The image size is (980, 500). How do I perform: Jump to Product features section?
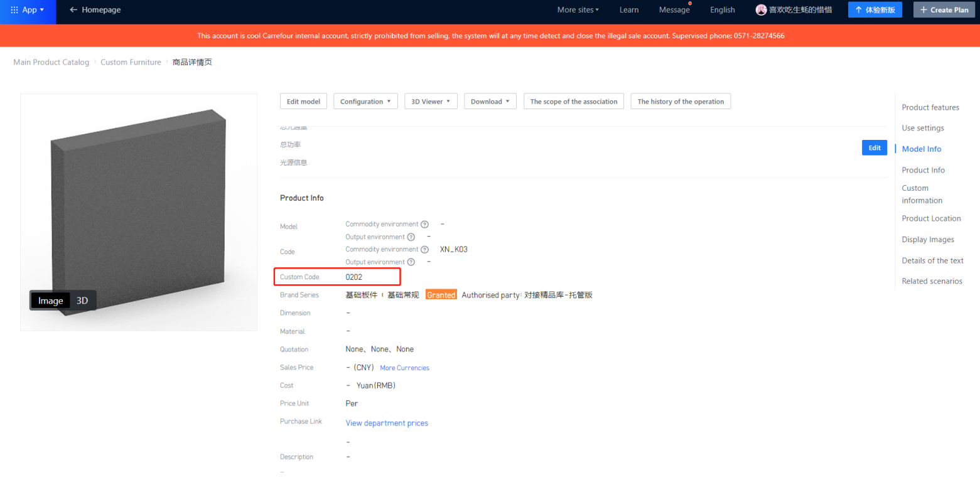[x=930, y=107]
